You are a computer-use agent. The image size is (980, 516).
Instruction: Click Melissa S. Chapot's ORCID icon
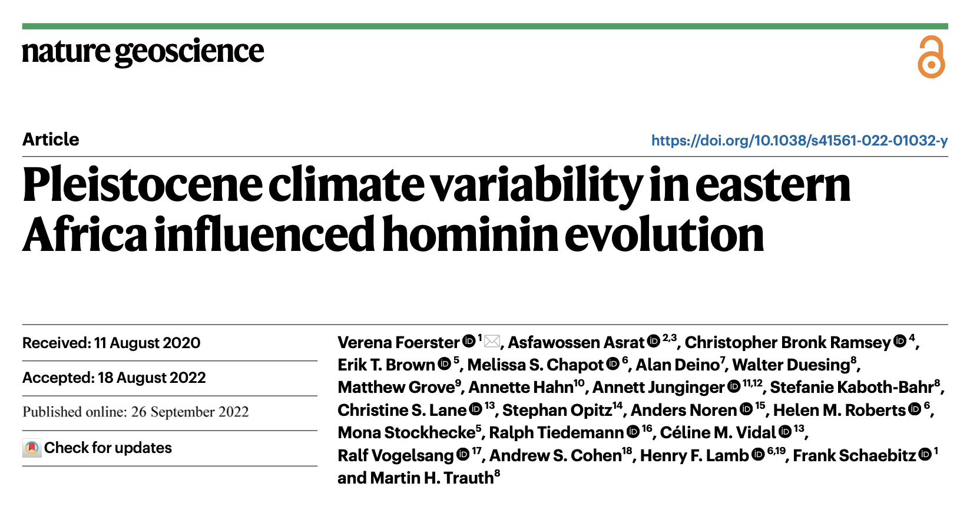click(x=613, y=364)
